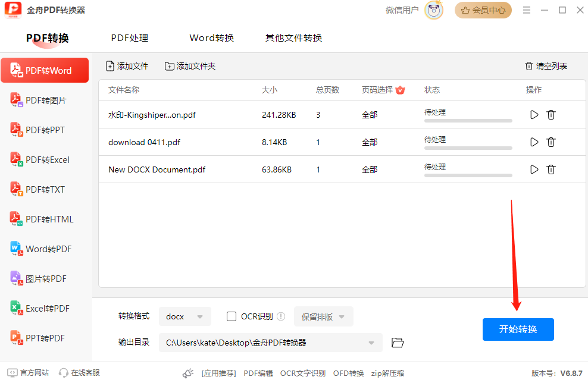Viewport: 588px width, 383px height.
Task: Switch to the PDF转换 tab
Action: (47, 38)
